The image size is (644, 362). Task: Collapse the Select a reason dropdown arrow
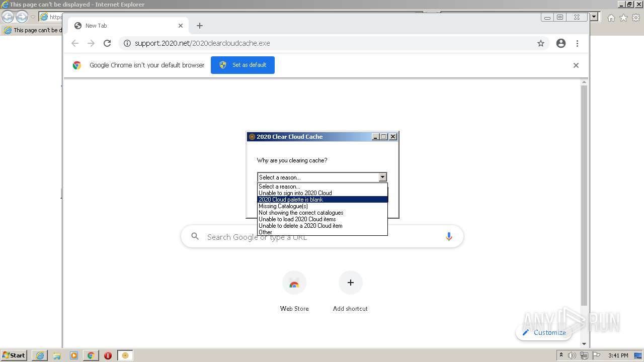[383, 177]
